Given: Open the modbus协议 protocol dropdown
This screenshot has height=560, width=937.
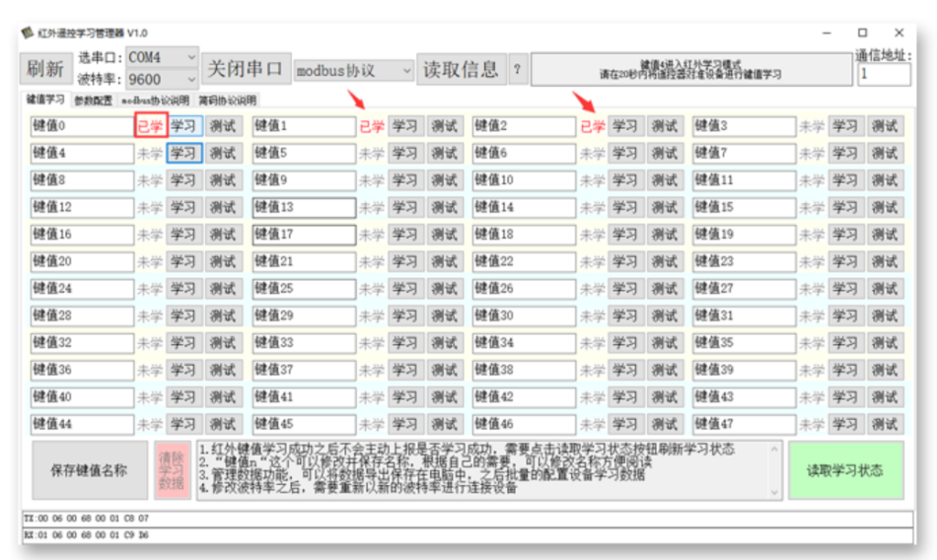Looking at the screenshot, I should coord(354,71).
